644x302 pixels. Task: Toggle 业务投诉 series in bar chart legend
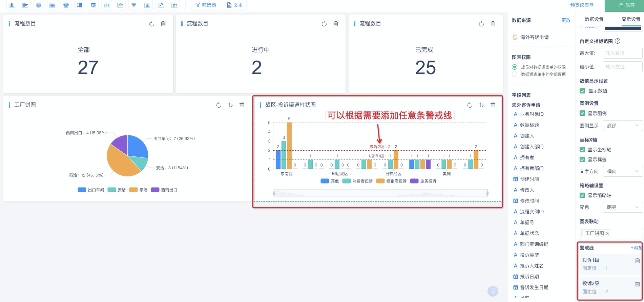point(423,181)
